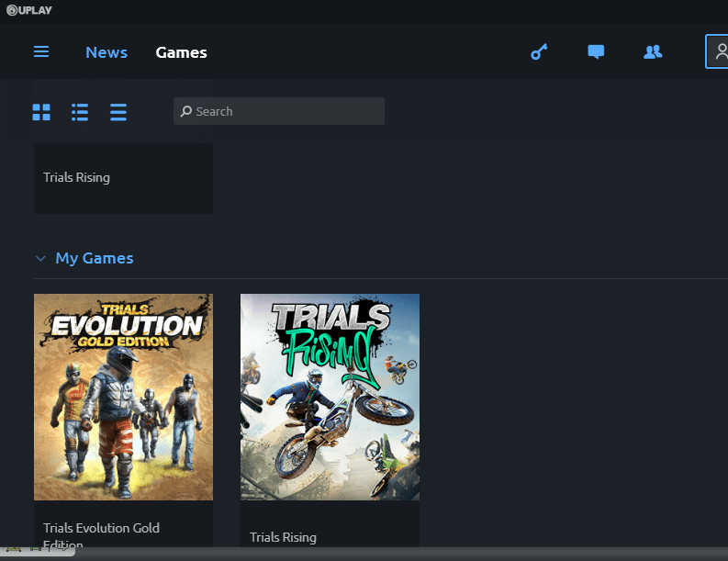The height and width of the screenshot is (561, 728).
Task: Open the hamburger main menu
Action: pos(41,51)
